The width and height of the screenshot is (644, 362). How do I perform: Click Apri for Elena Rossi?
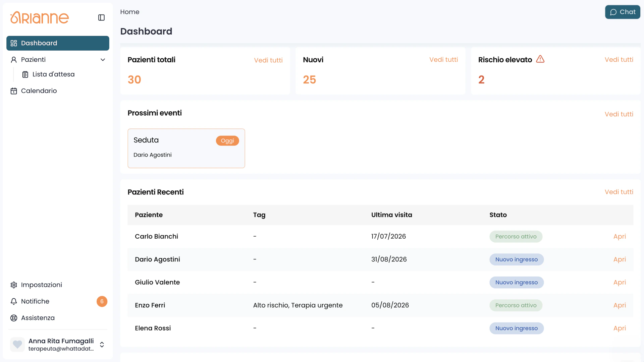click(x=620, y=328)
